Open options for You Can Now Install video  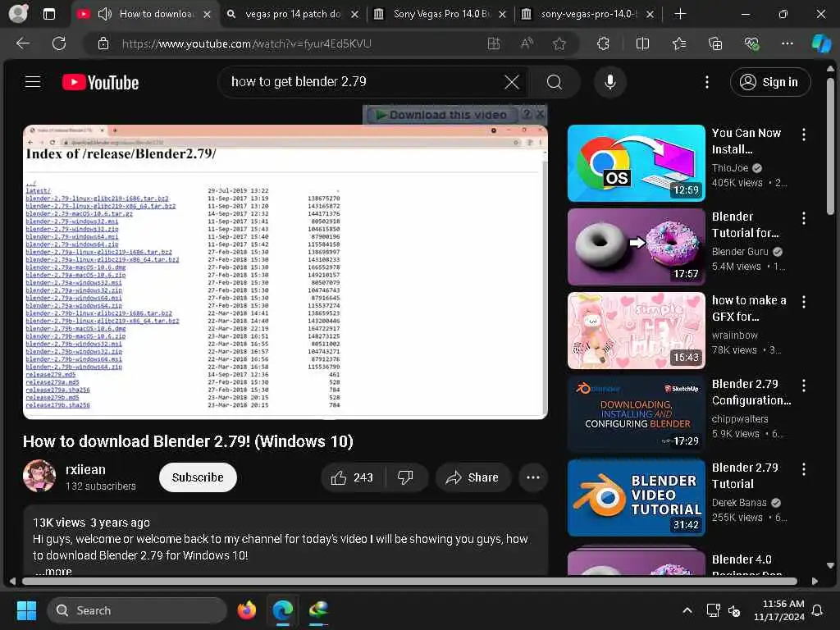tap(804, 135)
